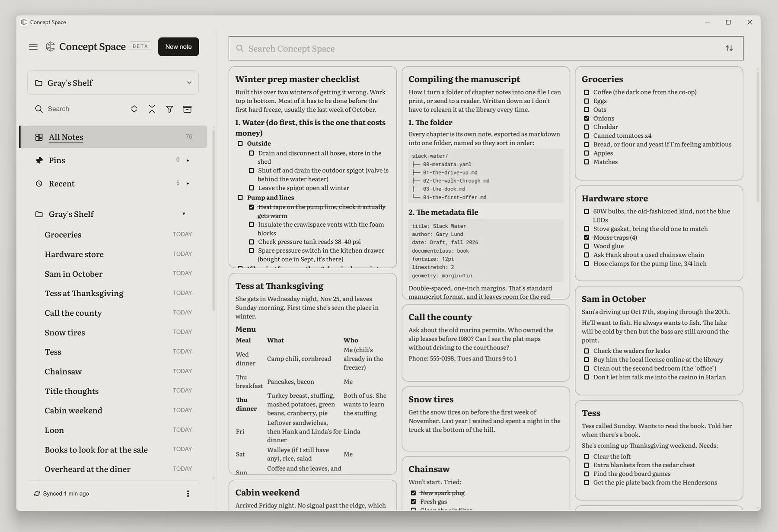Image resolution: width=778 pixels, height=532 pixels.
Task: Expand all notes icon in sidebar toolbar
Action: click(134, 109)
